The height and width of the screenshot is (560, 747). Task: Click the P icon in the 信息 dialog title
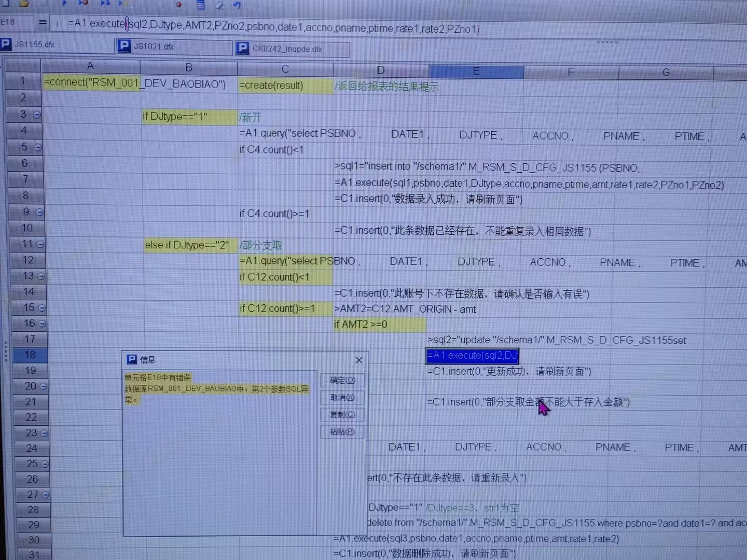click(x=132, y=359)
